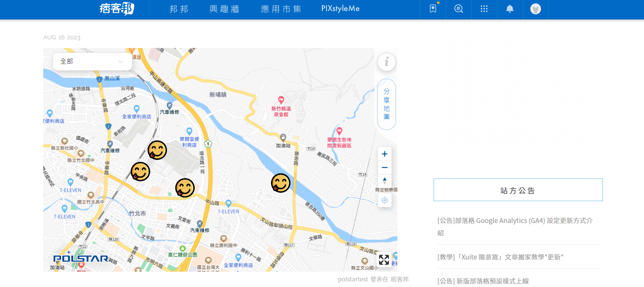Image resolution: width=644 pixels, height=287 pixels.
Task: Click the 鑿園生態休閒渡假園區 map pin
Action: click(x=339, y=131)
